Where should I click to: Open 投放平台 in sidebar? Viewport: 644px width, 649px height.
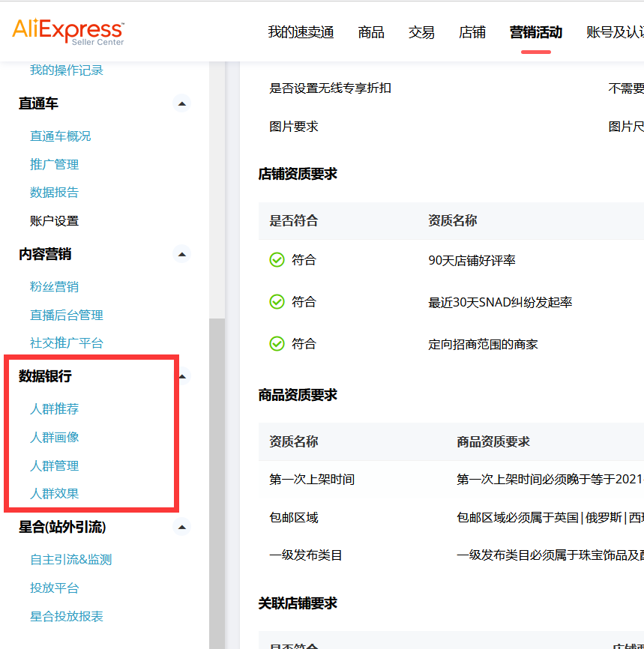pyautogui.click(x=54, y=588)
